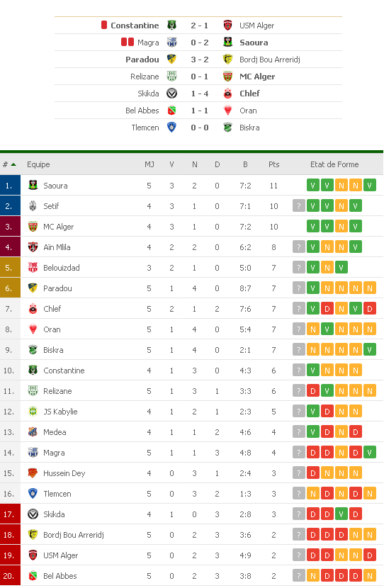The image size is (384, 588).
Task: Click the Hussein Dey club logo
Action: click(33, 473)
